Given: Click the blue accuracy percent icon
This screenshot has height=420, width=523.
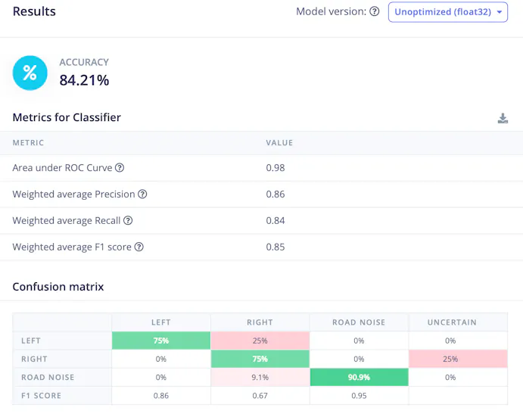Looking at the screenshot, I should pyautogui.click(x=30, y=73).
